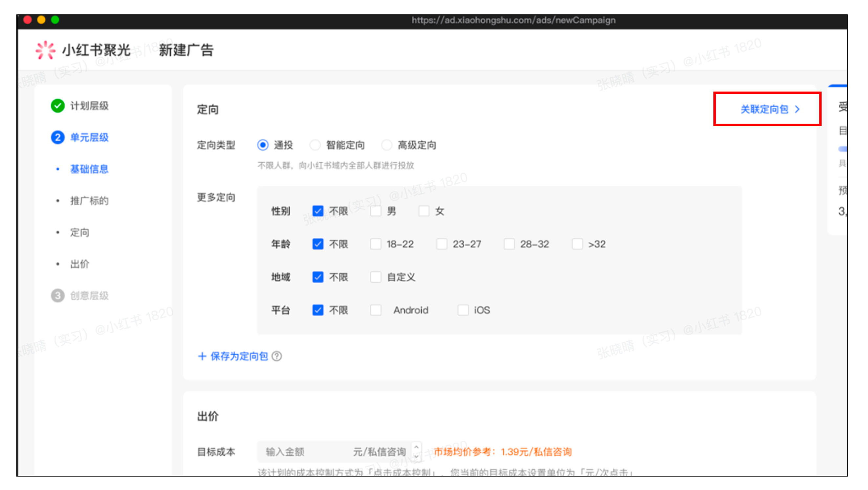Image resolution: width=868 pixels, height=490 pixels.
Task: Click the 保存为定向包 link
Action: [239, 356]
